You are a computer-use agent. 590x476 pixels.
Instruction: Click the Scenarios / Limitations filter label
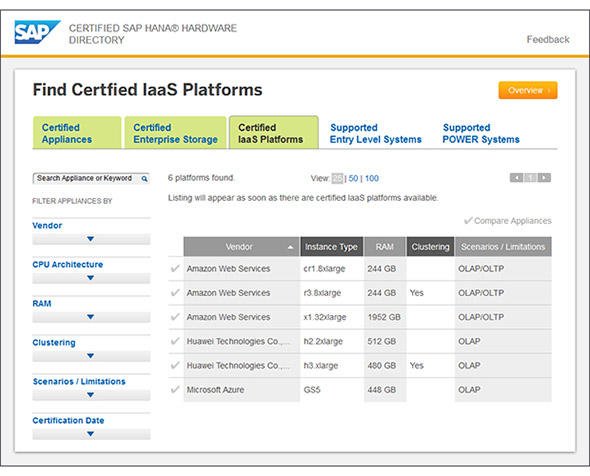coord(79,382)
